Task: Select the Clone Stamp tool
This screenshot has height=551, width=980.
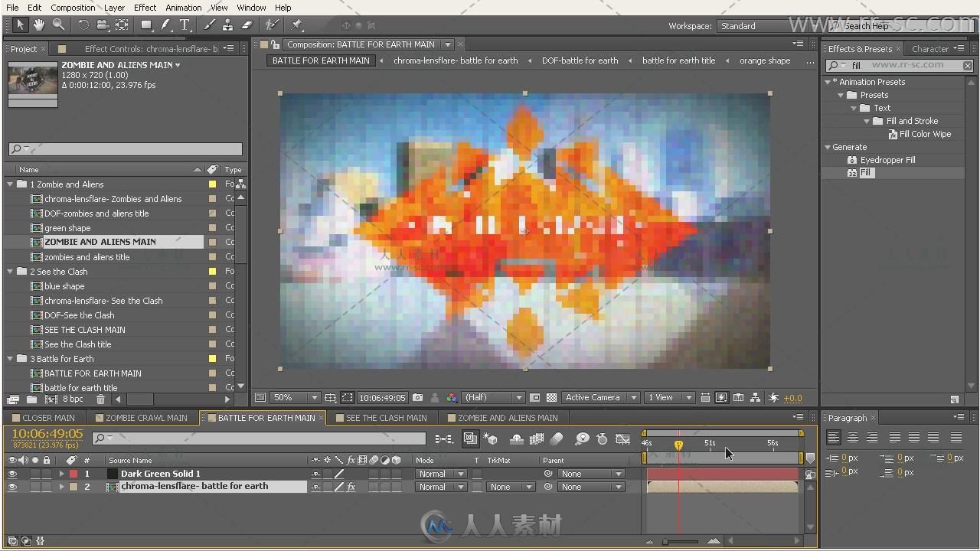Action: point(228,25)
